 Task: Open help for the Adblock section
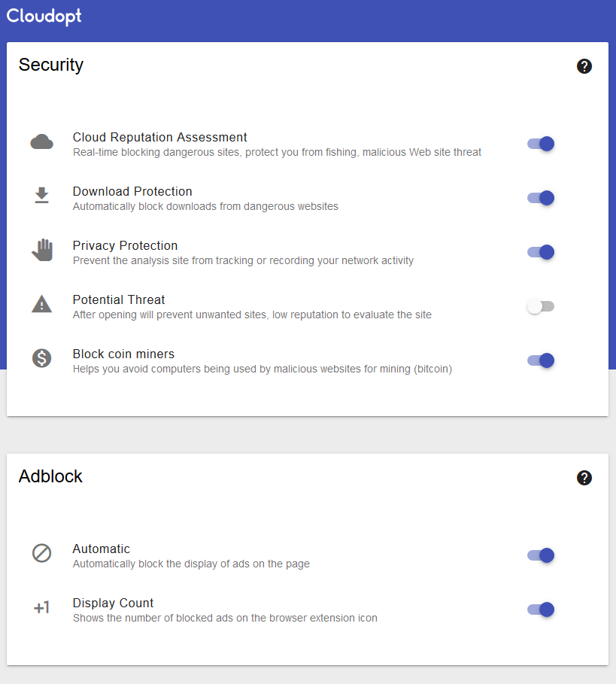click(x=584, y=478)
